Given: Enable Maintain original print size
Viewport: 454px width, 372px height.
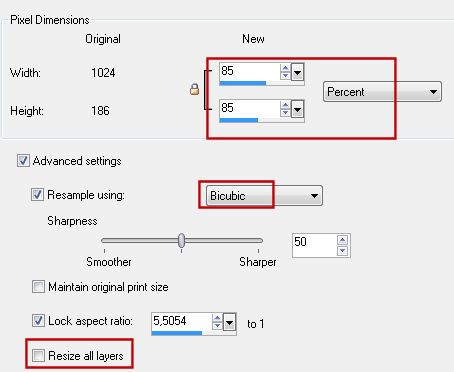Looking at the screenshot, I should [x=38, y=287].
